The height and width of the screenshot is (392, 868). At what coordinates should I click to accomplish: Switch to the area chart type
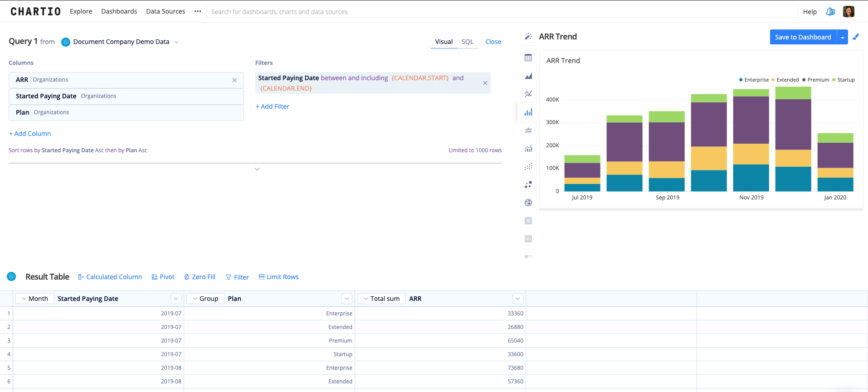tap(528, 76)
